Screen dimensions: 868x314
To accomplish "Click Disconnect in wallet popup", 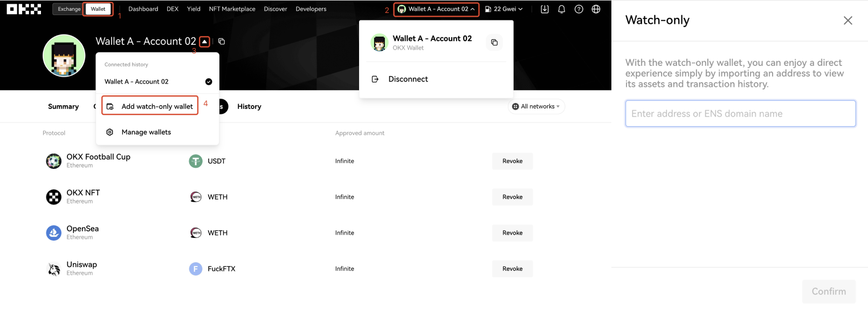I will [x=408, y=79].
